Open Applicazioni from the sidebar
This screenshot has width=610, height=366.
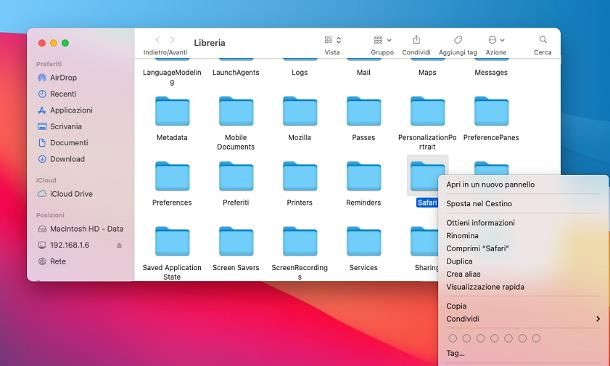65,110
